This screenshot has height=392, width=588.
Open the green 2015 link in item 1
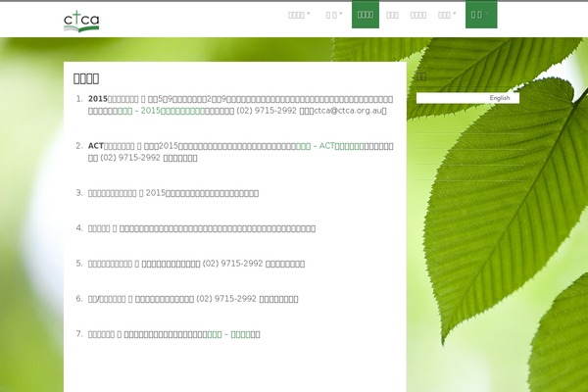[x=161, y=111]
